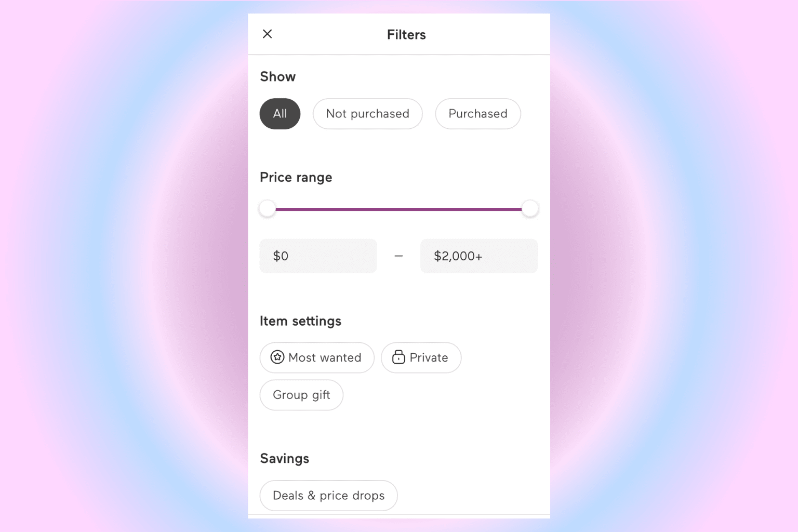798x532 pixels.
Task: Click the Show section heading
Action: click(277, 76)
